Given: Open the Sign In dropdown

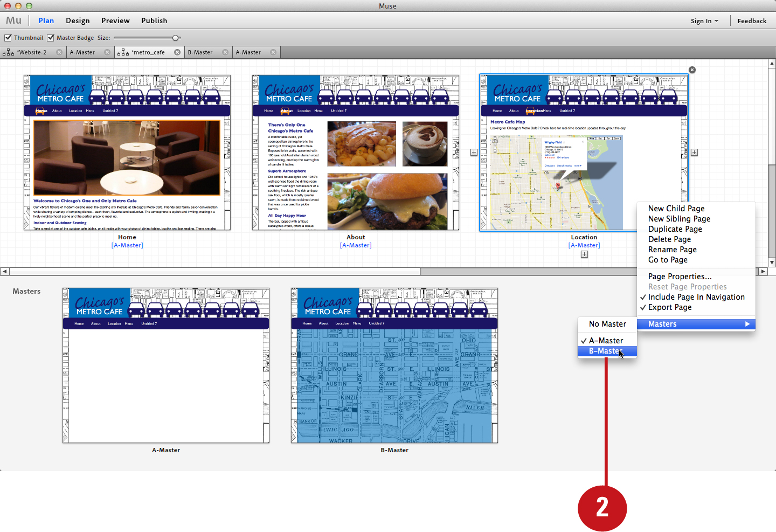Looking at the screenshot, I should 704,21.
